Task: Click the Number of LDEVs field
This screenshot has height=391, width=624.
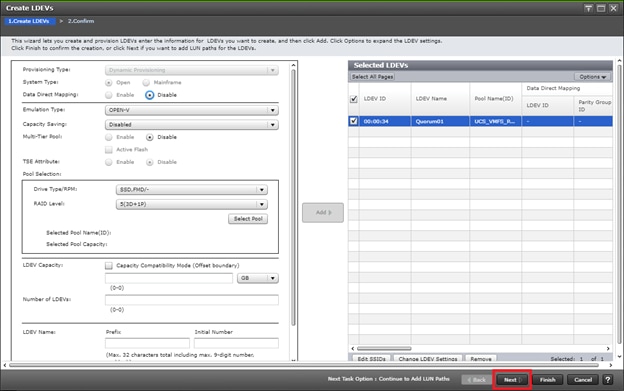Action: (192, 300)
